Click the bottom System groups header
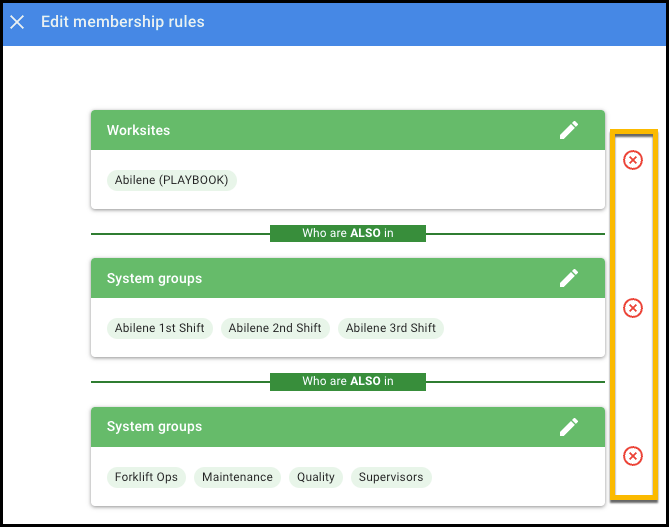The height and width of the screenshot is (527, 669). coord(300,426)
